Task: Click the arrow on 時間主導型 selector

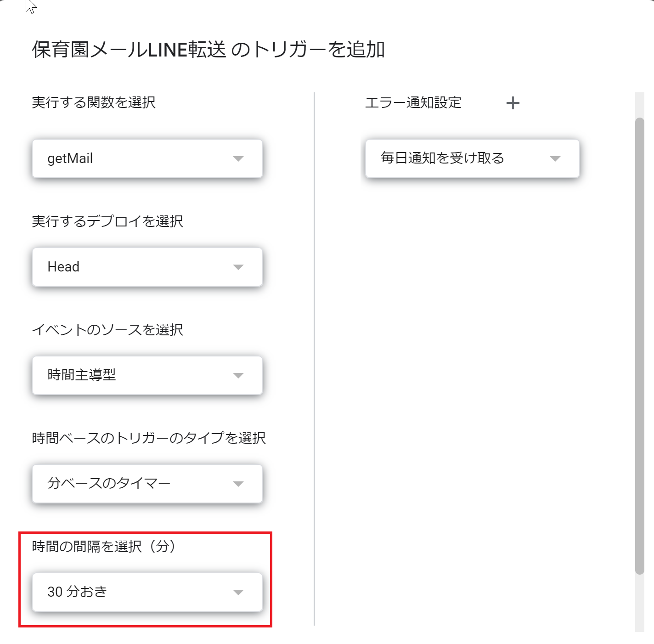Action: tap(238, 375)
